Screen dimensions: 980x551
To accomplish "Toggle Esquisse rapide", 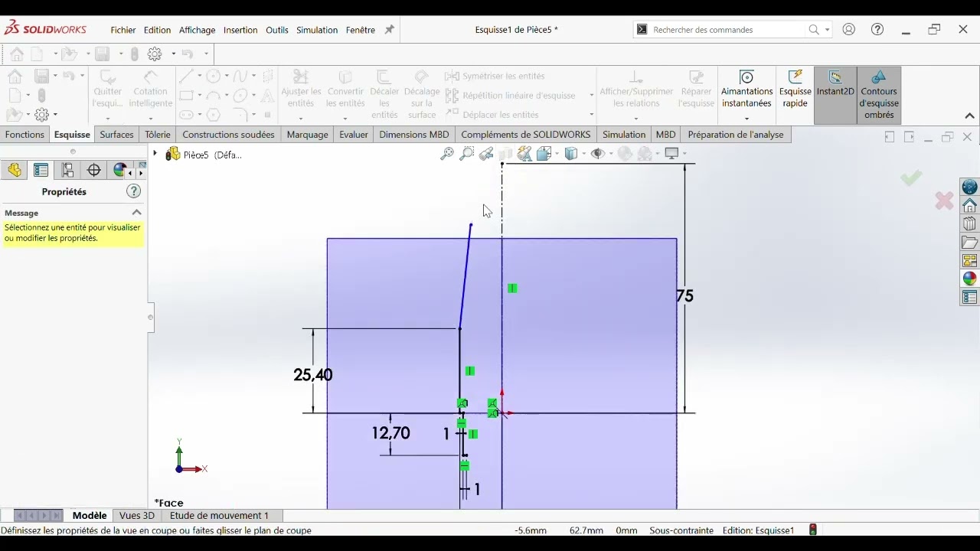I will click(x=795, y=96).
